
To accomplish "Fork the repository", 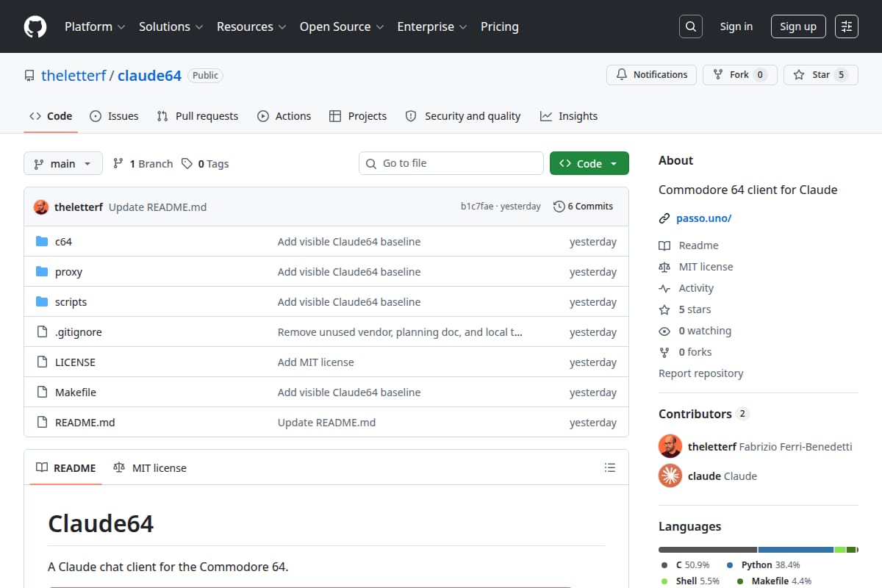I will [x=739, y=75].
